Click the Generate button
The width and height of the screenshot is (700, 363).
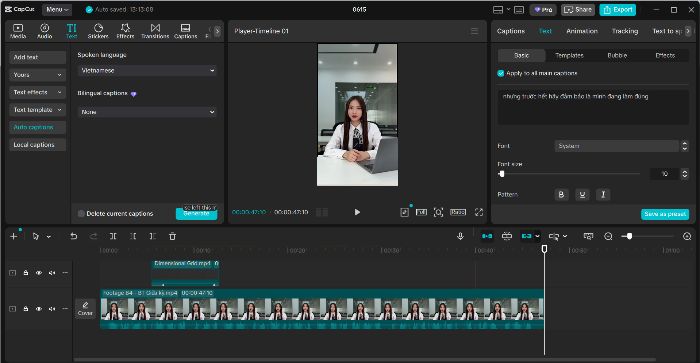196,214
